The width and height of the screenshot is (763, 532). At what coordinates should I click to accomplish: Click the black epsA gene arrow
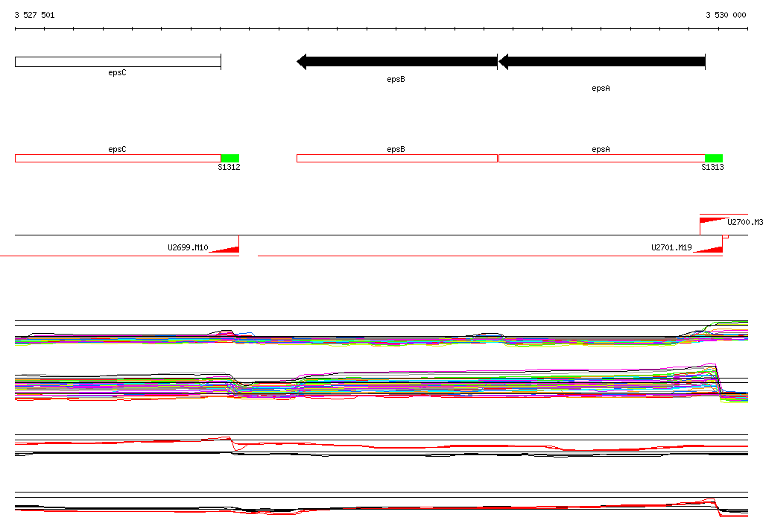[602, 62]
